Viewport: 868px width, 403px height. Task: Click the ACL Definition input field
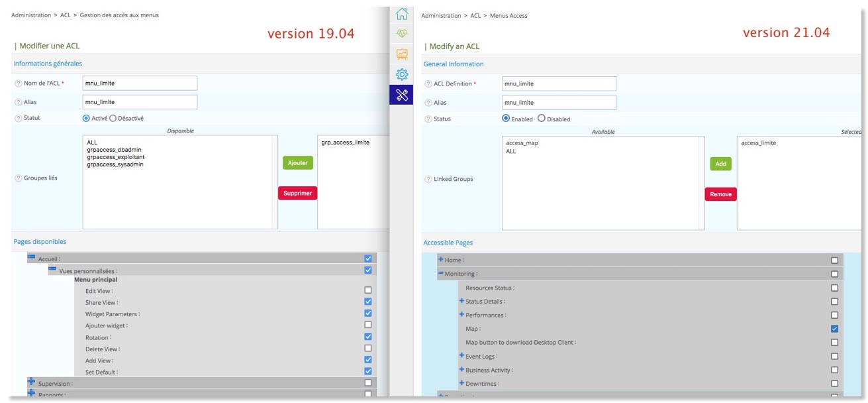pyautogui.click(x=558, y=83)
